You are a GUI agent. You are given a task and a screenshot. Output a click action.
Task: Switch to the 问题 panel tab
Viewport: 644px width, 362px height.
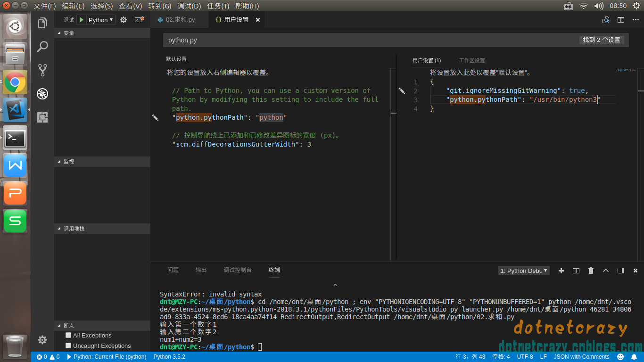pyautogui.click(x=173, y=270)
